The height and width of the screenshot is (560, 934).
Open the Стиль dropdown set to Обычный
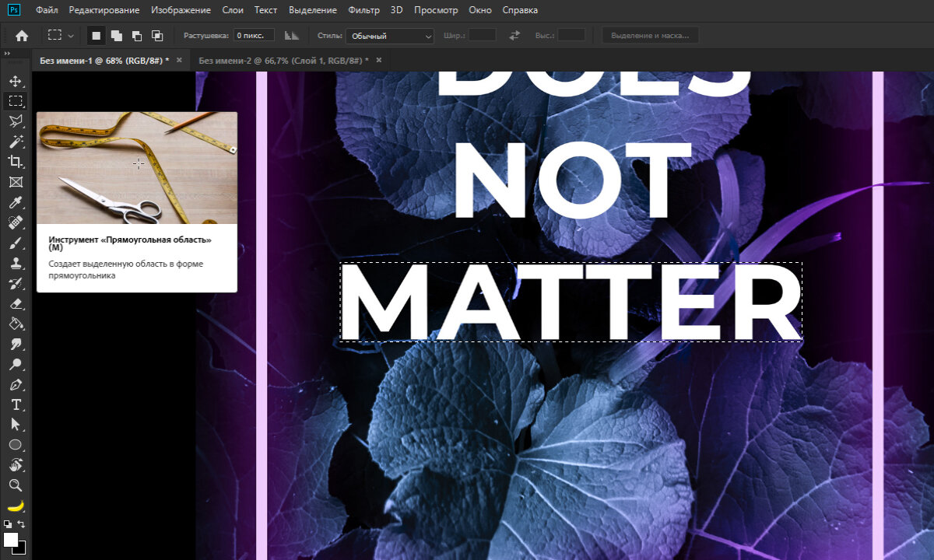[391, 36]
